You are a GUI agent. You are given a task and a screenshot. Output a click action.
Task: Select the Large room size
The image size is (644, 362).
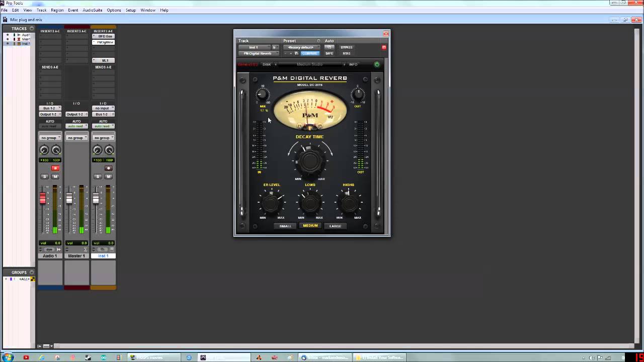tap(335, 226)
